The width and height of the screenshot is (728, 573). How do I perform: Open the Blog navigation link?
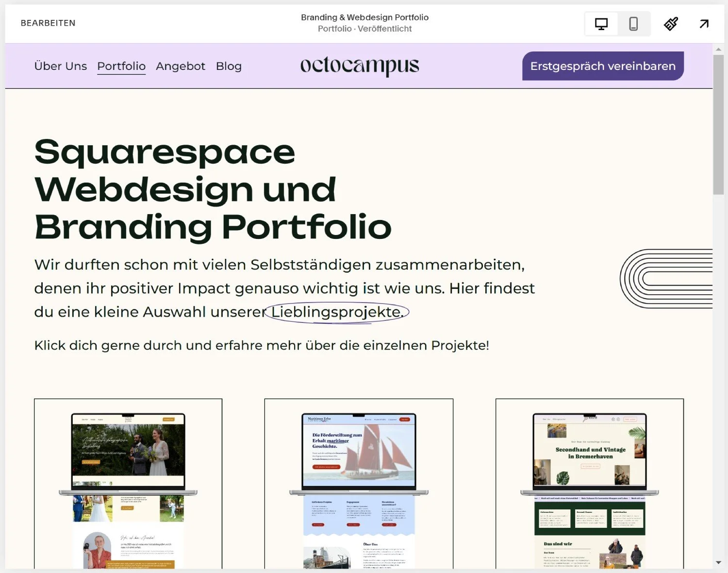point(229,66)
